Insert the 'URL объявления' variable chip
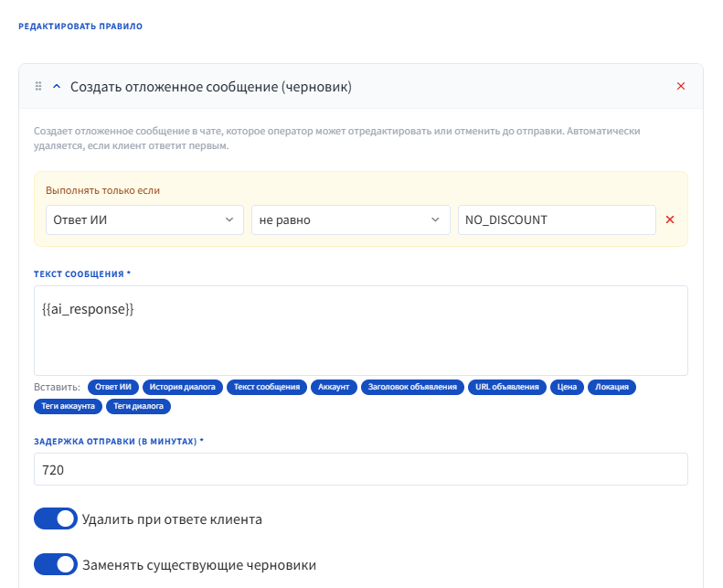The height and width of the screenshot is (588, 723). pos(507,387)
